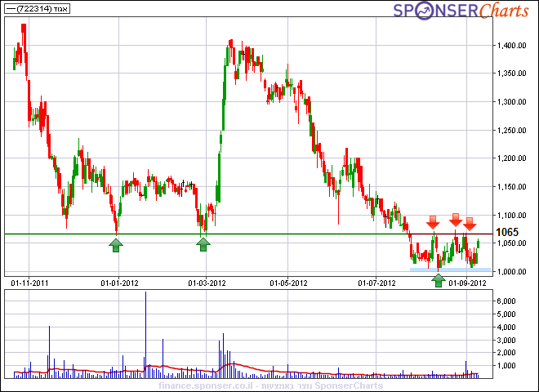Select the 6,000 volume axis label
The width and height of the screenshot is (539, 392).
coord(506,301)
